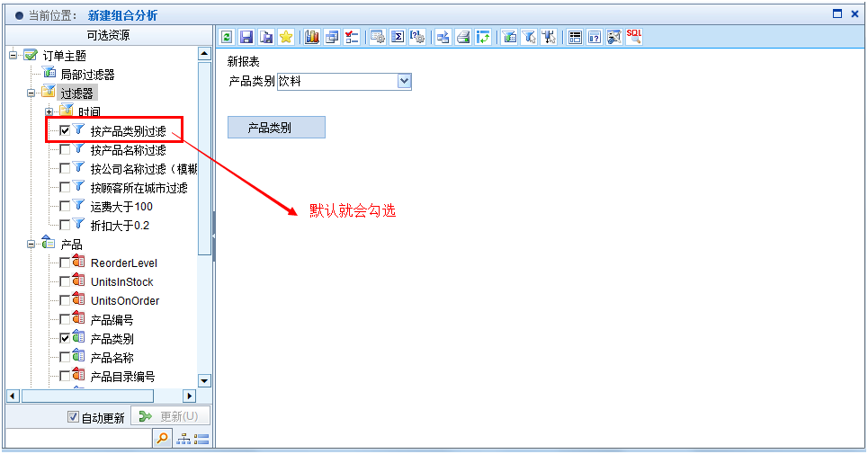
Task: Click the 新建组合分析 breadcrumb title
Action: click(122, 15)
